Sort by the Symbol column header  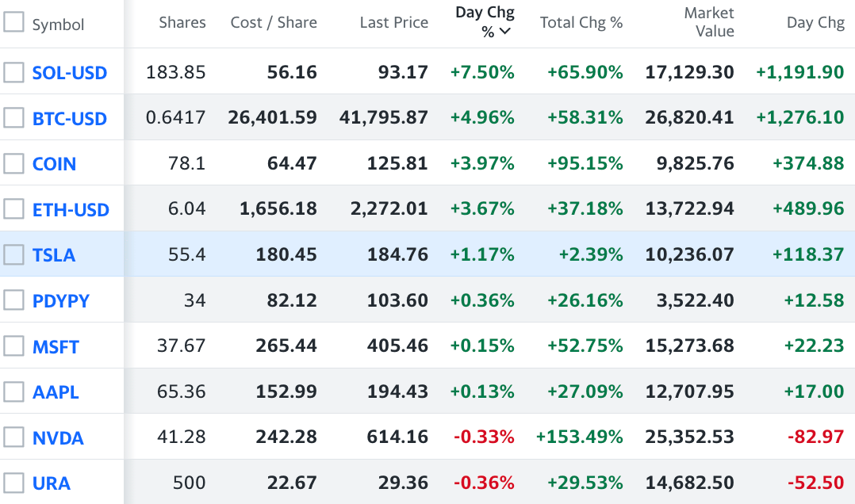tap(58, 25)
